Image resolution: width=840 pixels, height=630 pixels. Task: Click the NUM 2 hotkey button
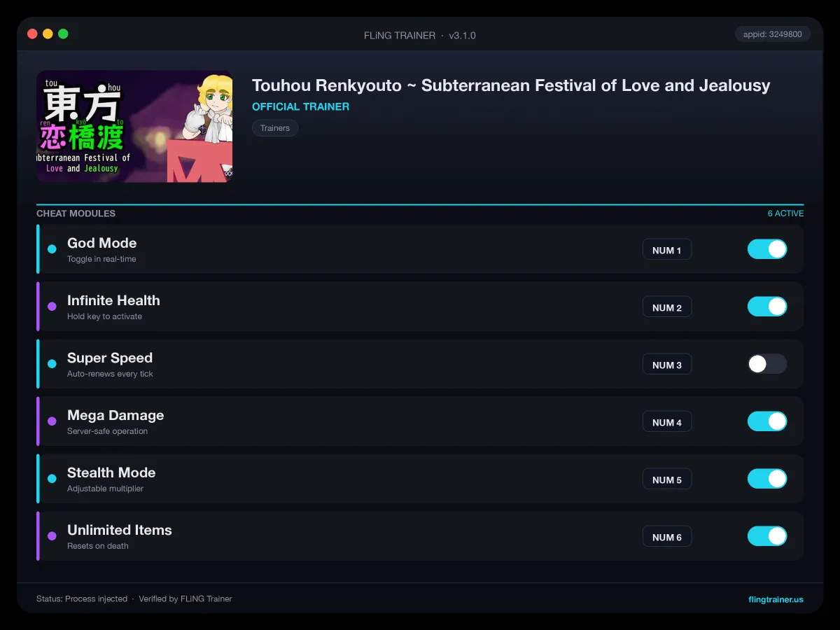[x=667, y=307]
